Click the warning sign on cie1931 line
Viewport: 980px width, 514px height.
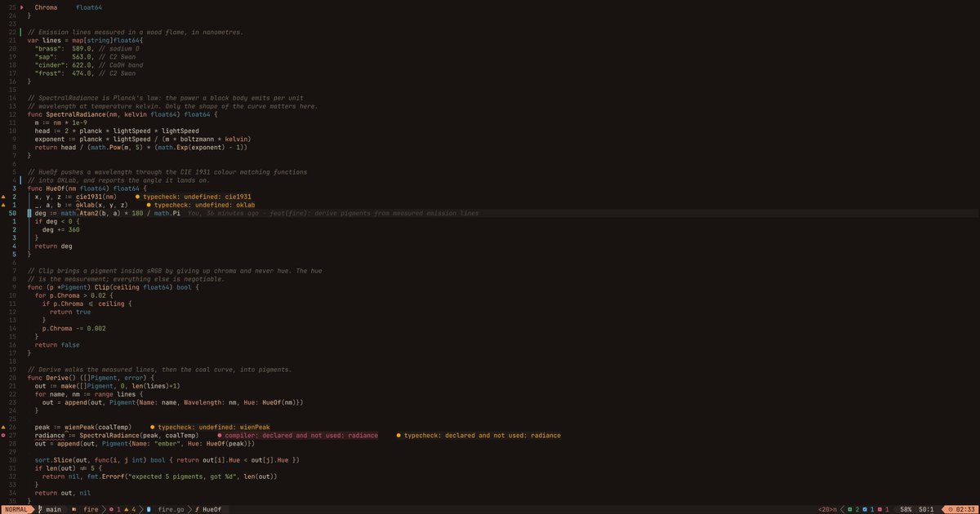pyautogui.click(x=3, y=197)
